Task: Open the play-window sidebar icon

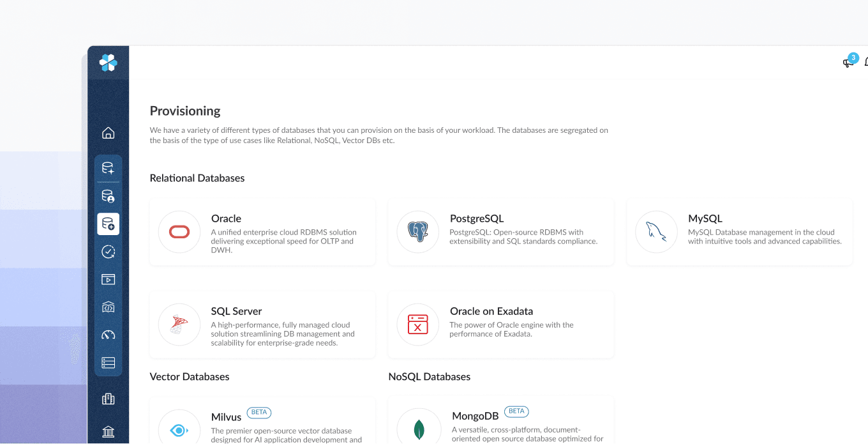Action: (x=108, y=279)
